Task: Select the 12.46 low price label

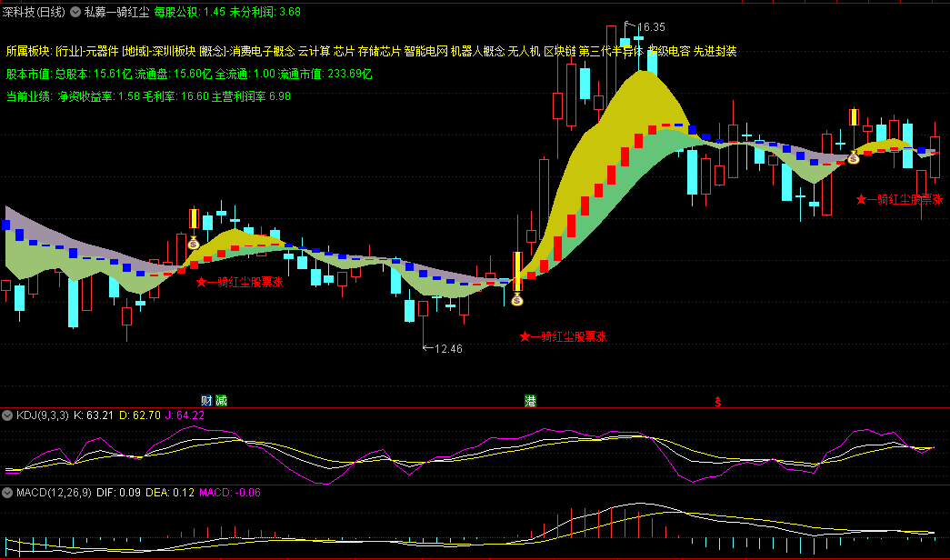Action: click(x=448, y=348)
